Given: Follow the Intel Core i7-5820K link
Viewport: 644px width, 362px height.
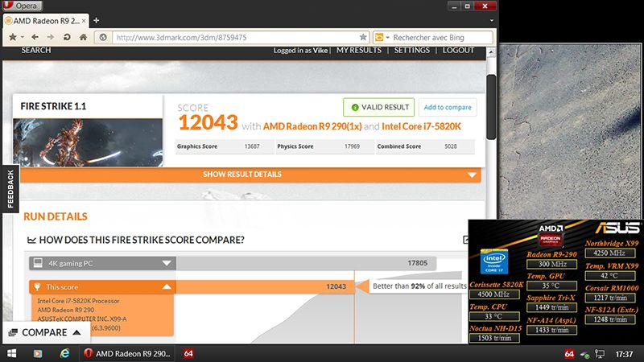Looking at the screenshot, I should pyautogui.click(x=421, y=126).
